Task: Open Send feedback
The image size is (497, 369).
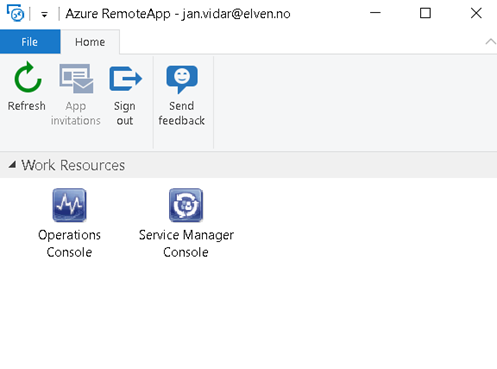Action: (182, 95)
